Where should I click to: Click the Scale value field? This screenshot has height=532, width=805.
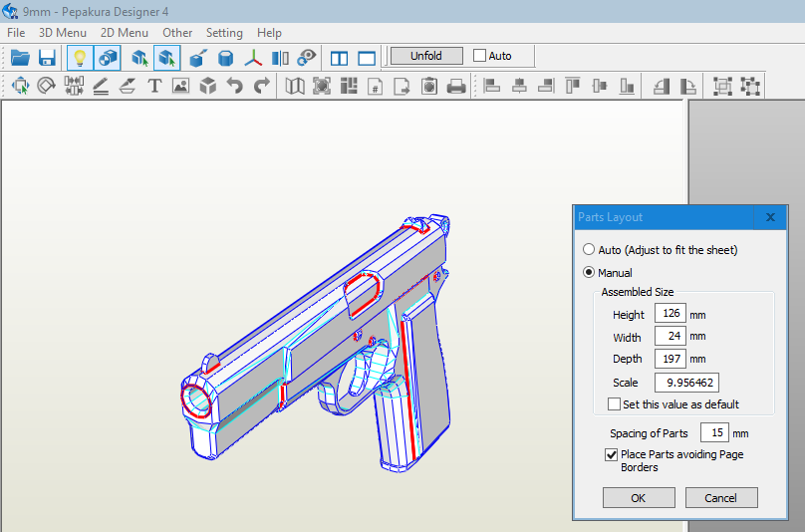pyautogui.click(x=686, y=383)
